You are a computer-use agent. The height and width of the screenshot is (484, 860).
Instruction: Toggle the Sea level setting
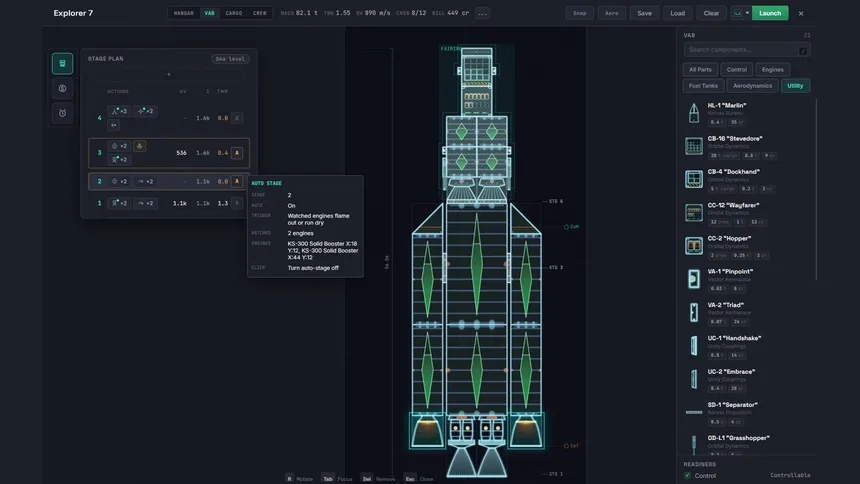point(230,59)
